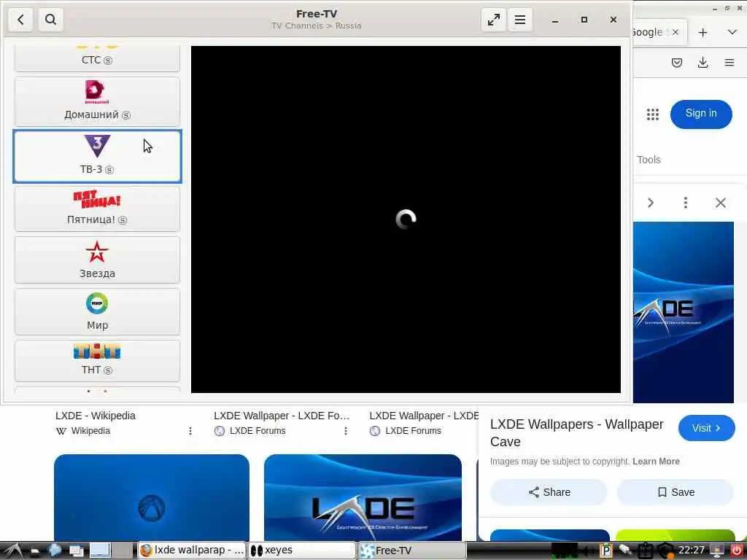The image size is (747, 560).
Task: Open new tab in Firefox window
Action: (703, 32)
